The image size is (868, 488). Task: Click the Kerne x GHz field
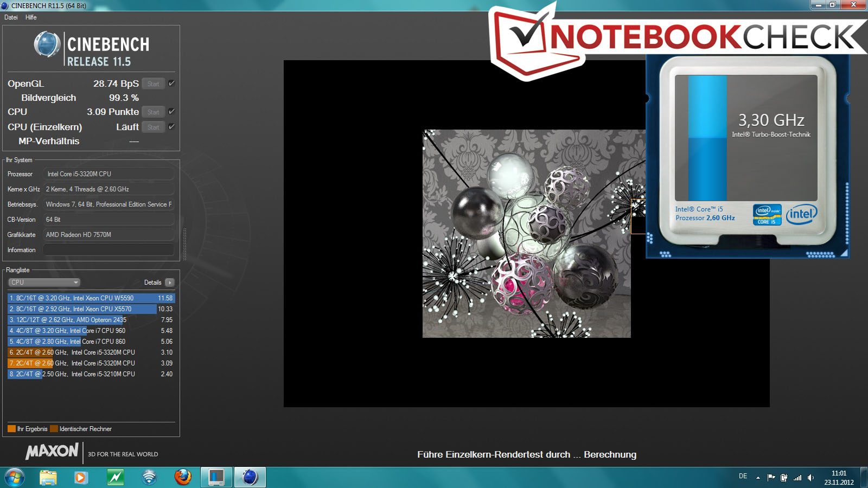point(108,189)
